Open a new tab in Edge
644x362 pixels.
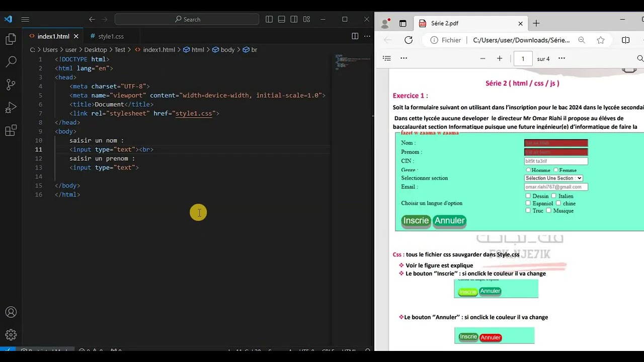536,23
